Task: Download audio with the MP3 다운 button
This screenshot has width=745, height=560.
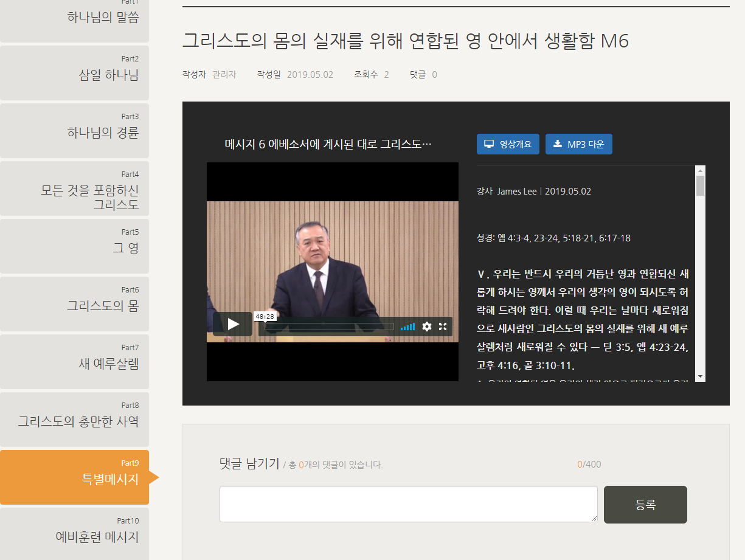Action: coord(579,144)
